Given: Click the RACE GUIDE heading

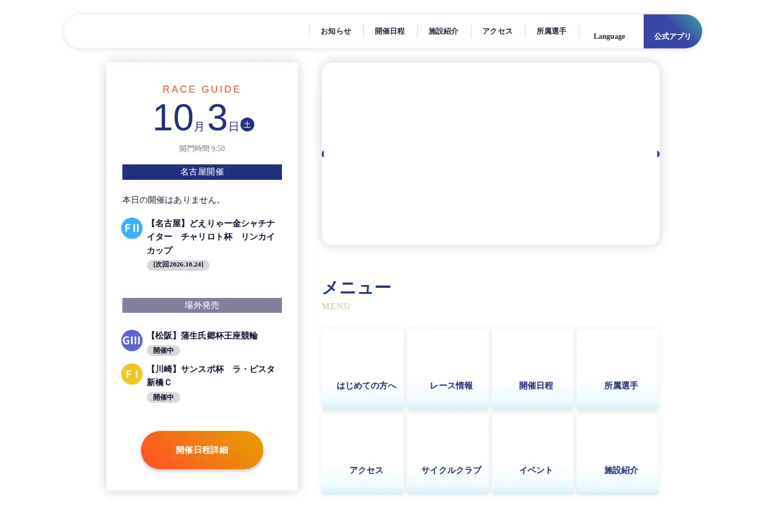Looking at the screenshot, I should click(202, 89).
